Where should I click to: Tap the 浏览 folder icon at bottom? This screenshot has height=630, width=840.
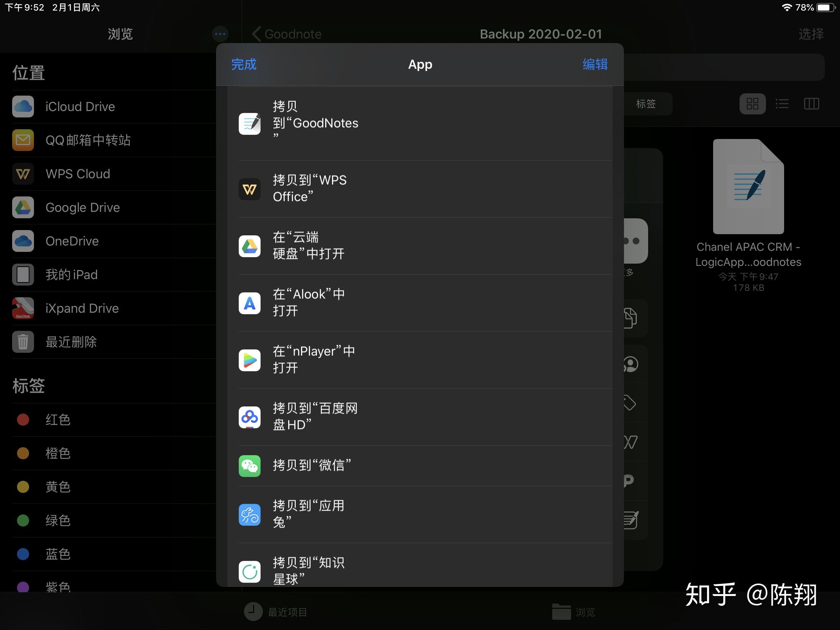pos(561,611)
